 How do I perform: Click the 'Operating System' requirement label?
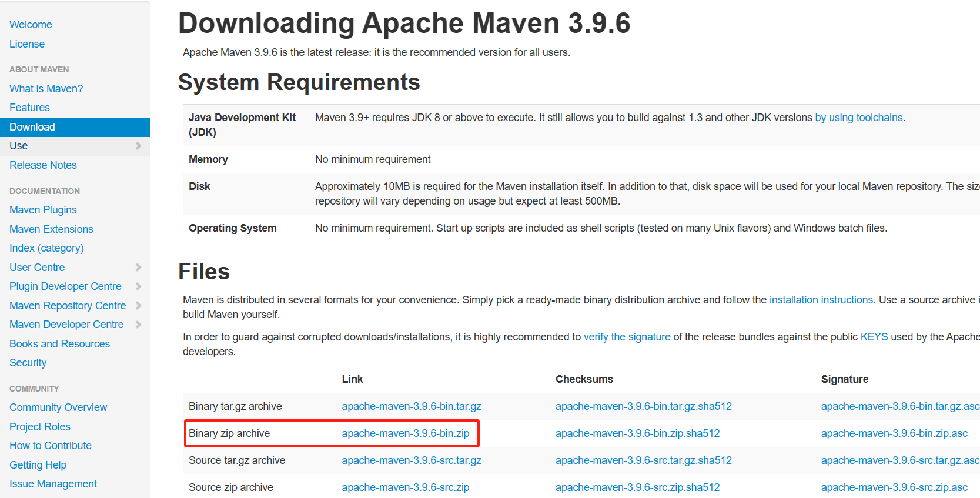[x=233, y=228]
